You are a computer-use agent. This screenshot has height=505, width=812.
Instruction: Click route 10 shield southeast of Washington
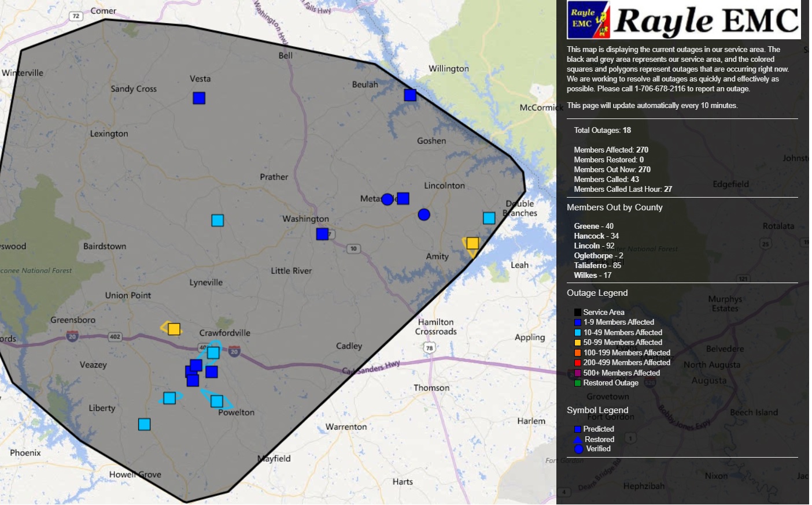(x=353, y=248)
